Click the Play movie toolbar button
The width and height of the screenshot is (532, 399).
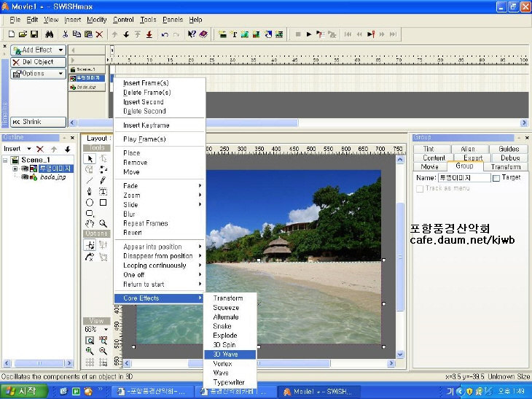click(309, 34)
